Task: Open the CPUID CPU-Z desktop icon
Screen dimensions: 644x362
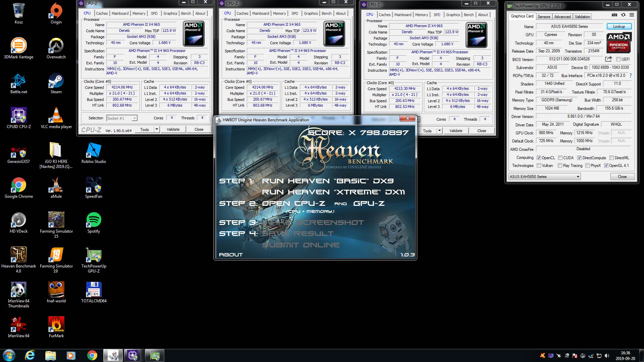Action: [x=18, y=118]
